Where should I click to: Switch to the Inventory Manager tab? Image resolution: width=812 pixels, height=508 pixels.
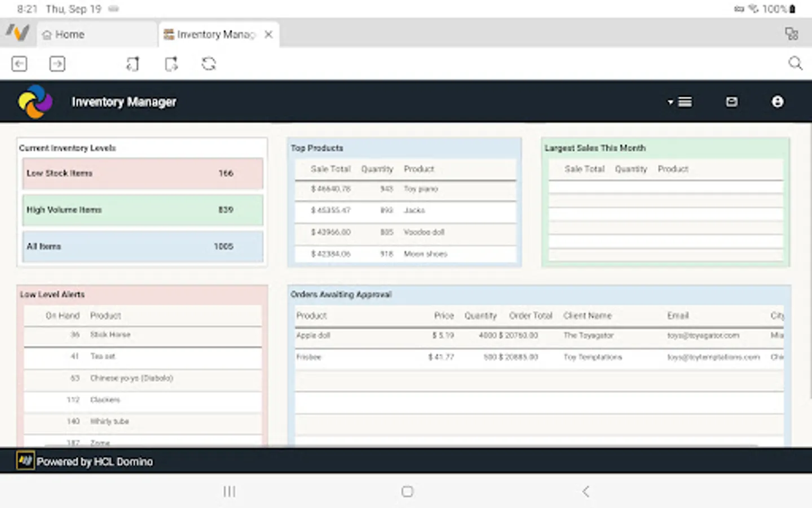click(211, 34)
